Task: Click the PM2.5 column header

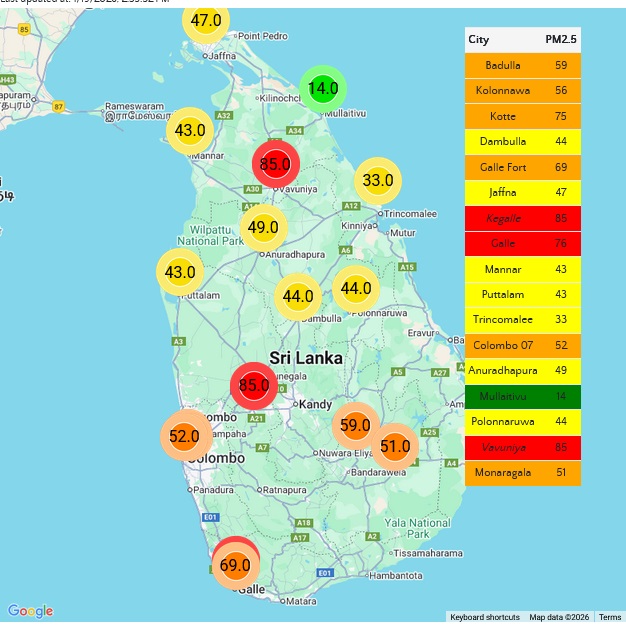Action: click(559, 40)
